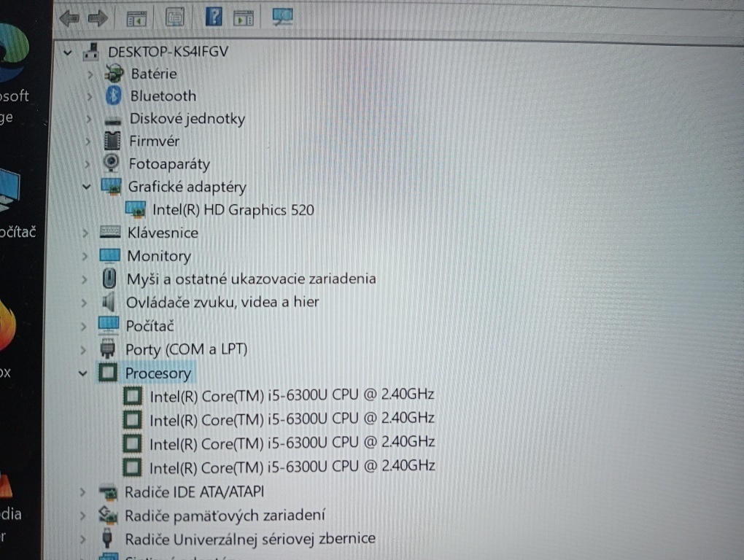The height and width of the screenshot is (560, 744).
Task: Click the Help question mark toolbar icon
Action: pos(214,17)
